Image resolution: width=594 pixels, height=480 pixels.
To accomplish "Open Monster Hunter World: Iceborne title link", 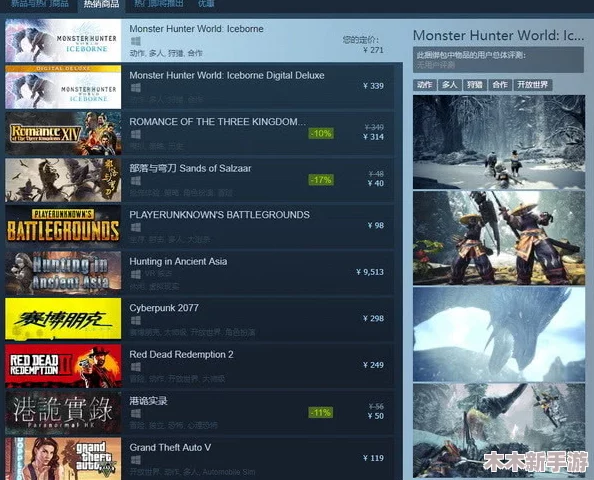I will click(x=196, y=29).
